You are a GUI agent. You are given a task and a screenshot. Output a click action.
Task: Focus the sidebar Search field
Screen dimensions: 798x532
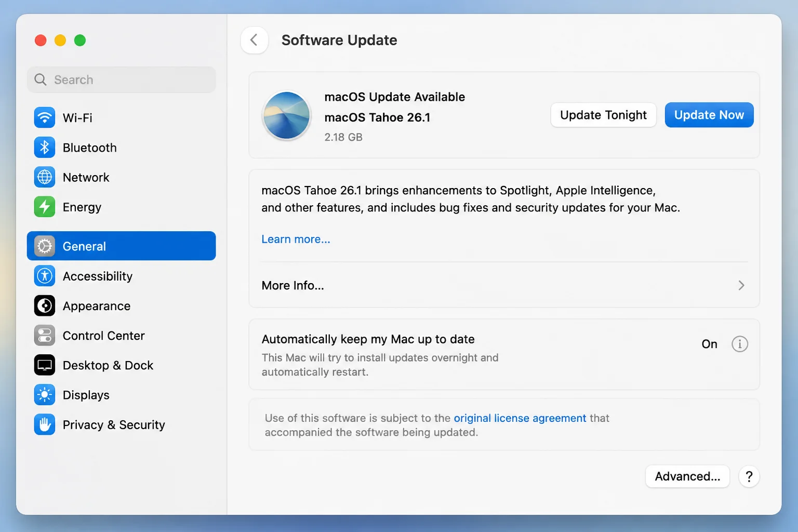121,79
